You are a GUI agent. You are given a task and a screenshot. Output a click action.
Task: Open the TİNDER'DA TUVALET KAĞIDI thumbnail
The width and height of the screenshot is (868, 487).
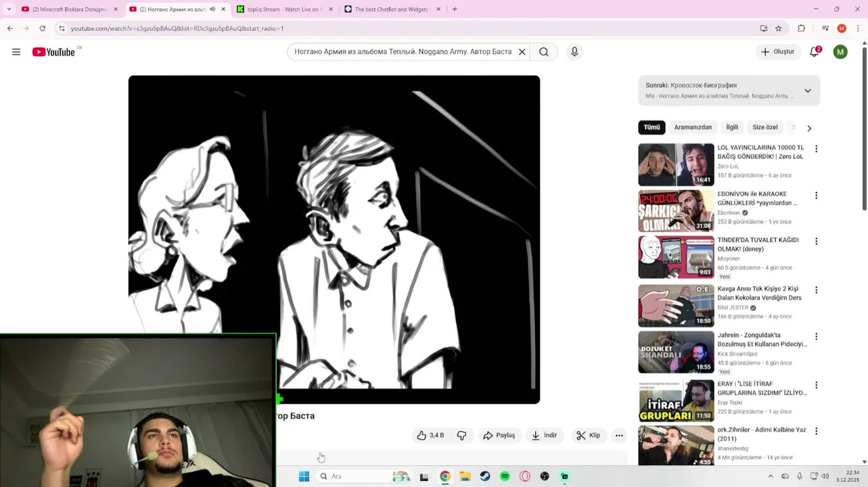tap(676, 257)
